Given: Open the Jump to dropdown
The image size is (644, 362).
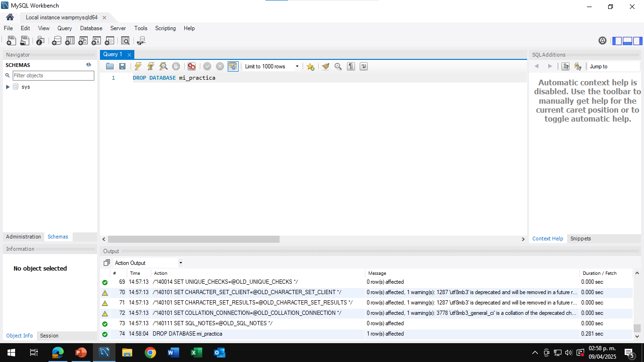Looking at the screenshot, I should tap(614, 66).
